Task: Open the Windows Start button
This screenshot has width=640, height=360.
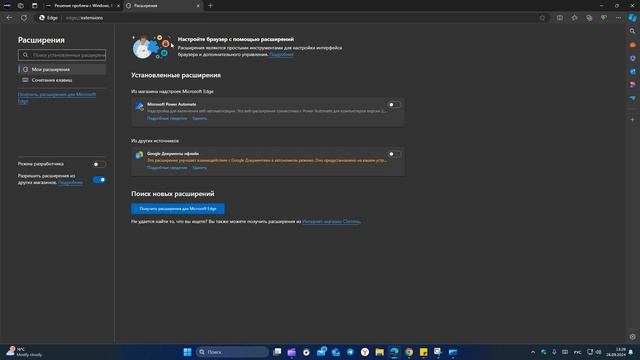Action: click(x=187, y=352)
